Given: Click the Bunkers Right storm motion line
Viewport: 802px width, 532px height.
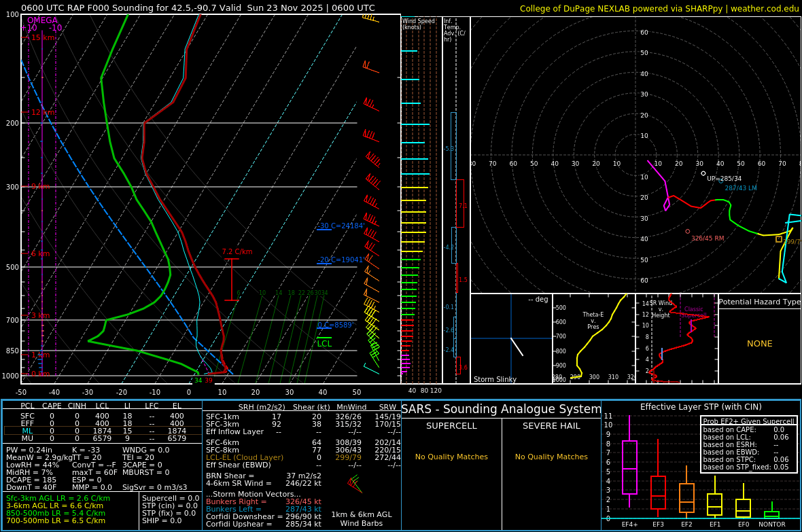Looking at the screenshot, I should point(264,502).
